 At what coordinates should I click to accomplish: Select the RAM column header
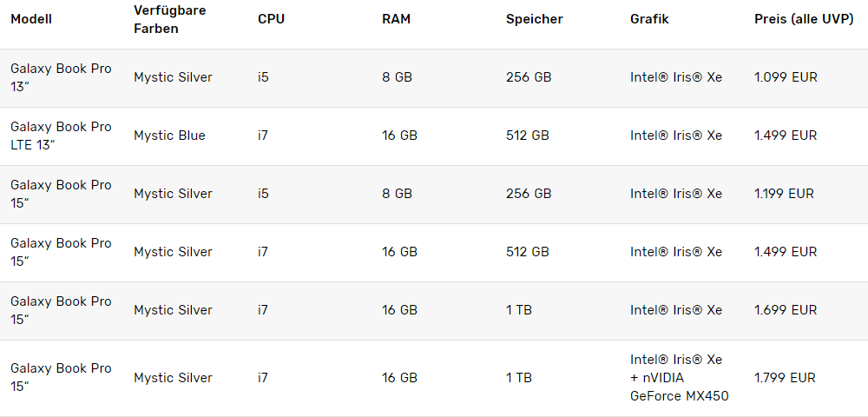tap(397, 19)
